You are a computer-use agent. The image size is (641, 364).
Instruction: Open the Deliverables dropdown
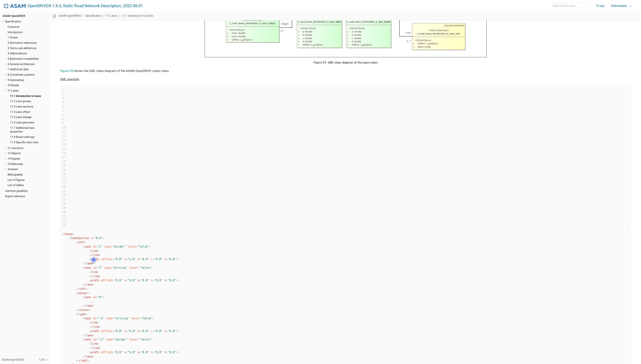click(621, 6)
